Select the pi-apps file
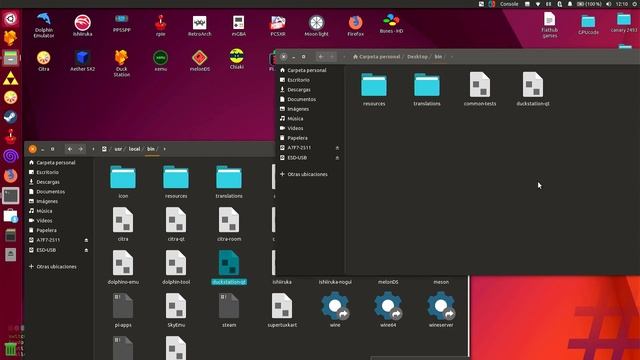This screenshot has height=360, width=640. pos(123,311)
